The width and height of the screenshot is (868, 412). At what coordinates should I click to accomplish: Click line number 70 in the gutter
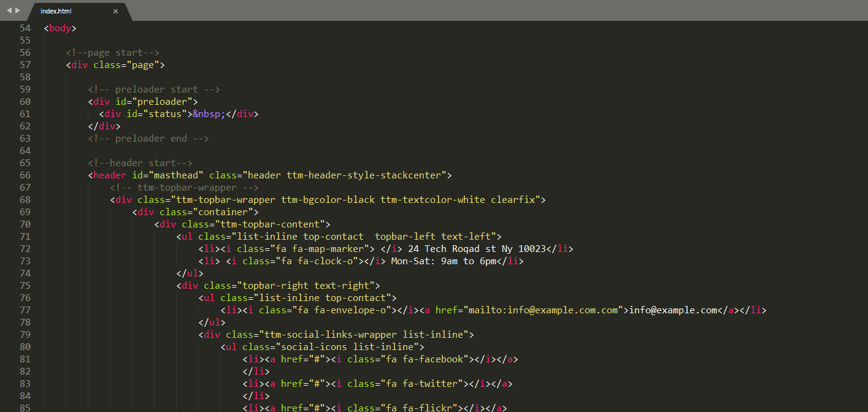25,224
